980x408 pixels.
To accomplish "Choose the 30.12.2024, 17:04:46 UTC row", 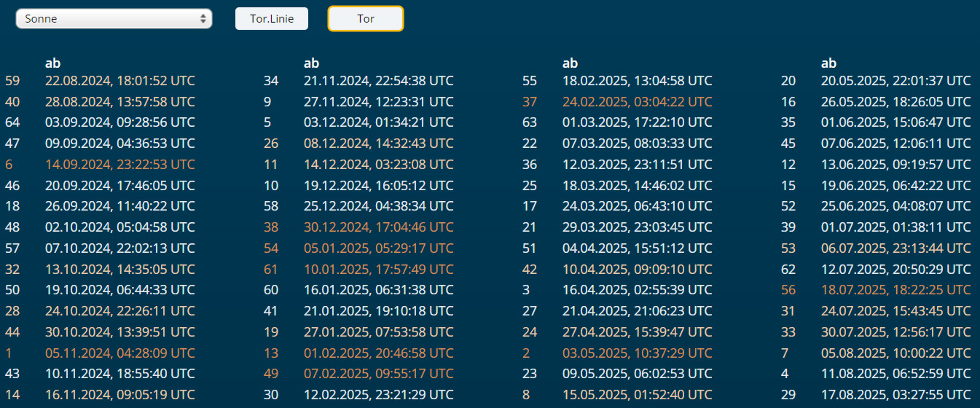I will (x=378, y=227).
